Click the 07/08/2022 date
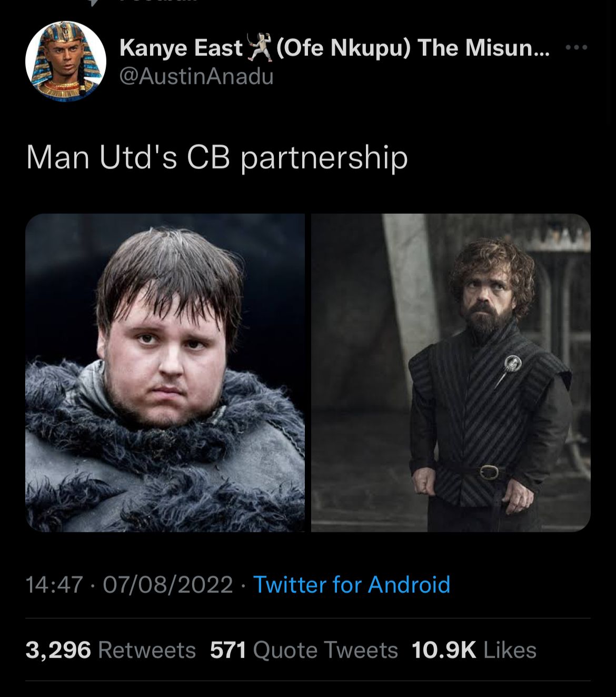The width and height of the screenshot is (616, 697). click(x=168, y=584)
